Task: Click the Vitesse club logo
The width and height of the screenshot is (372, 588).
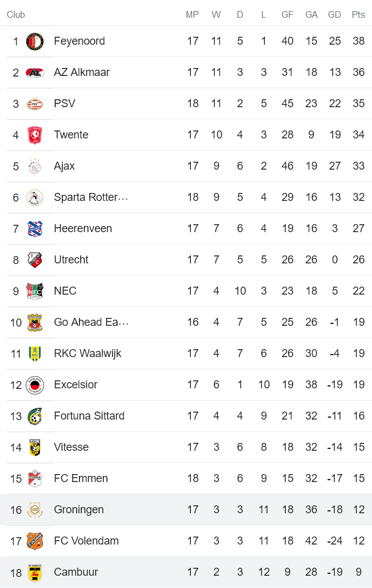Action: click(35, 447)
